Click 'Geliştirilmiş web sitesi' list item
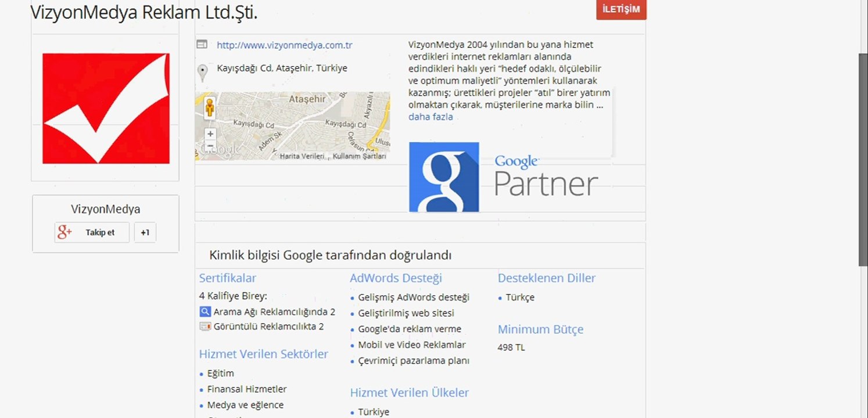The image size is (868, 418). (x=406, y=313)
